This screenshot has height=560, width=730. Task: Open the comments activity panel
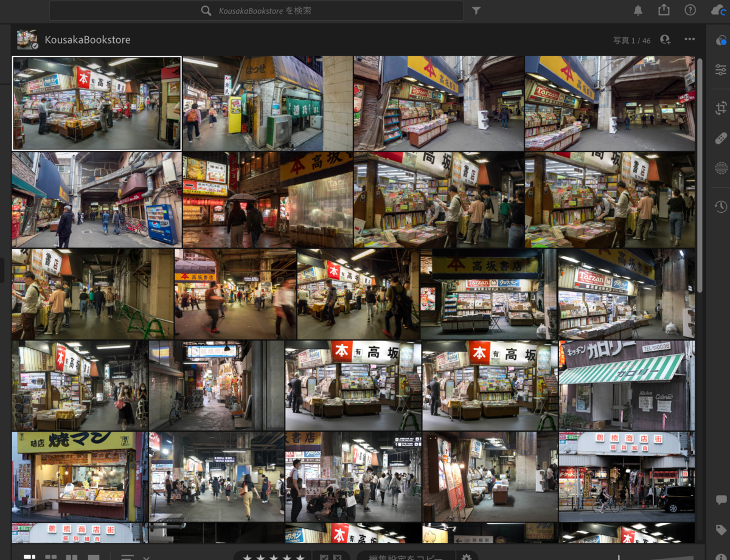coord(721,500)
